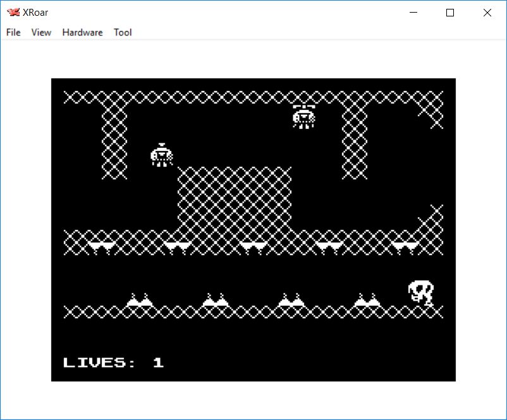Open the File menu
Viewport: 507px width, 420px height.
click(13, 32)
